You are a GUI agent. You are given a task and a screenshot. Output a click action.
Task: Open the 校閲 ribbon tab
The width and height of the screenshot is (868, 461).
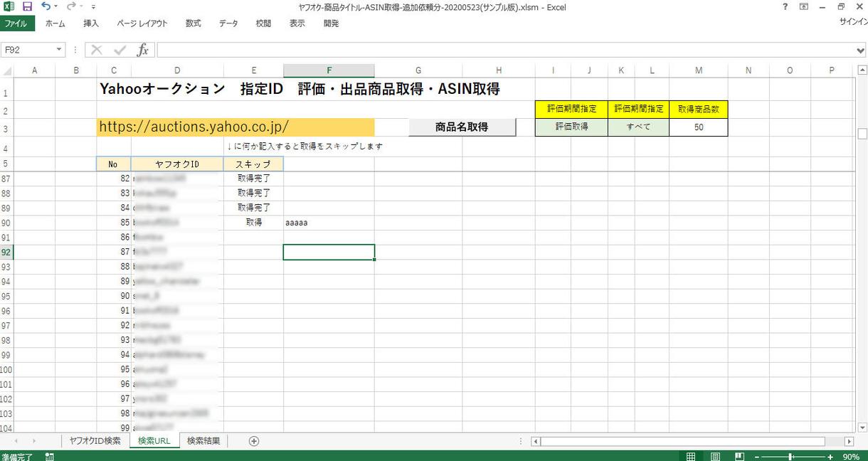[263, 23]
